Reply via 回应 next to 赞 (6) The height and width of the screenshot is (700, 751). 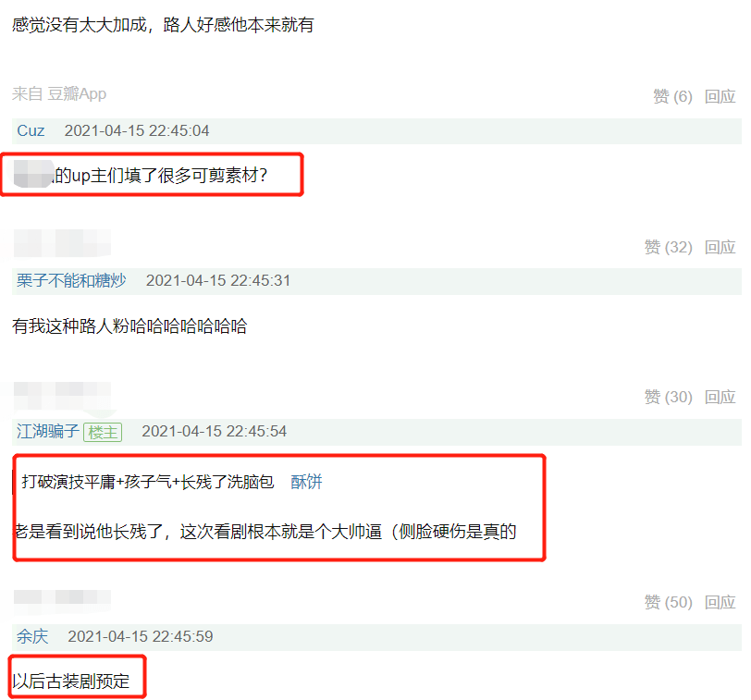pyautogui.click(x=720, y=96)
